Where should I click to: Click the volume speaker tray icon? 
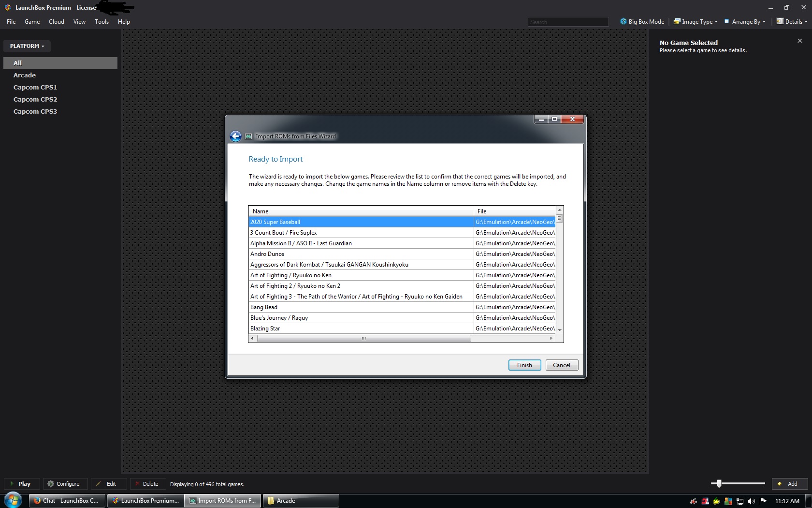751,501
